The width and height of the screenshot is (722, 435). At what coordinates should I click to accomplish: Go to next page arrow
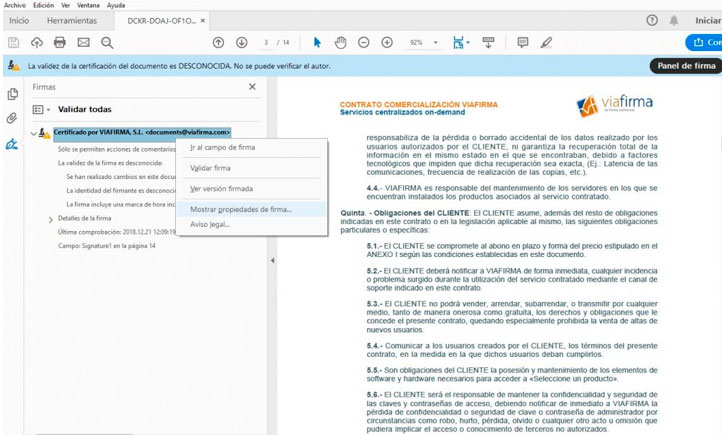click(x=241, y=42)
